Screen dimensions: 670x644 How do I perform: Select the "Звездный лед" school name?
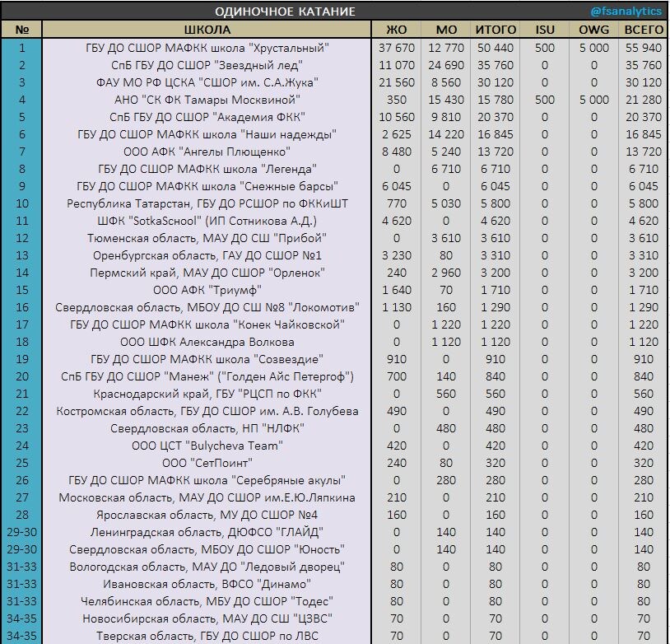pos(207,65)
